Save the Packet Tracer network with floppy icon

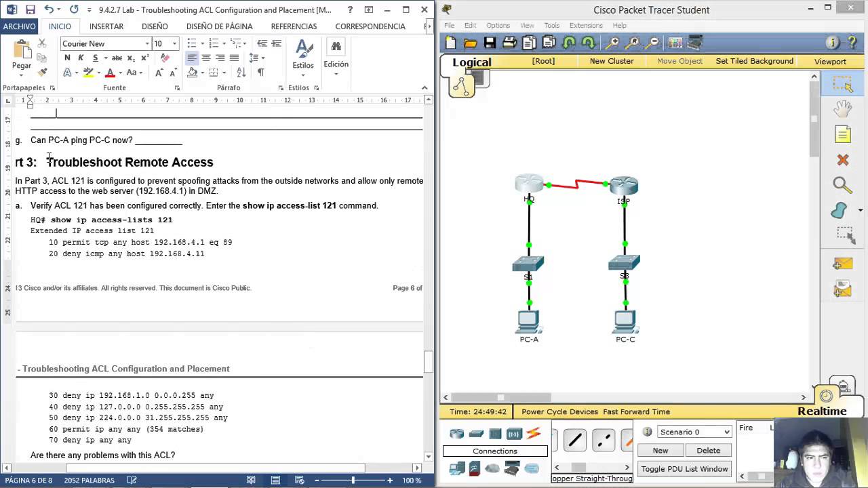490,43
